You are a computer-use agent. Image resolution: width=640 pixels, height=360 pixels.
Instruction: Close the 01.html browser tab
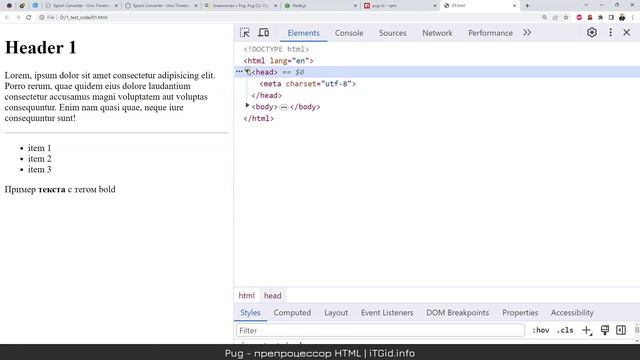point(514,6)
